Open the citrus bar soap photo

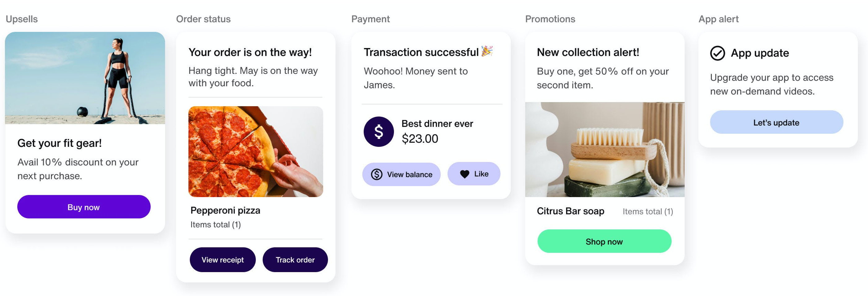coord(604,150)
